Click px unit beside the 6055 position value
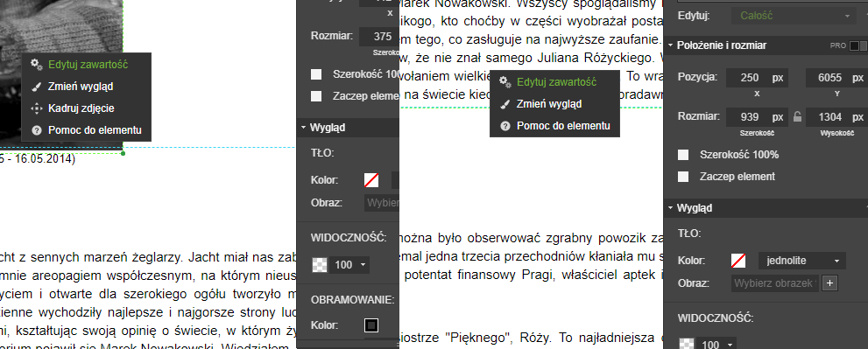Viewport: 868px width, 349px height. (857, 78)
